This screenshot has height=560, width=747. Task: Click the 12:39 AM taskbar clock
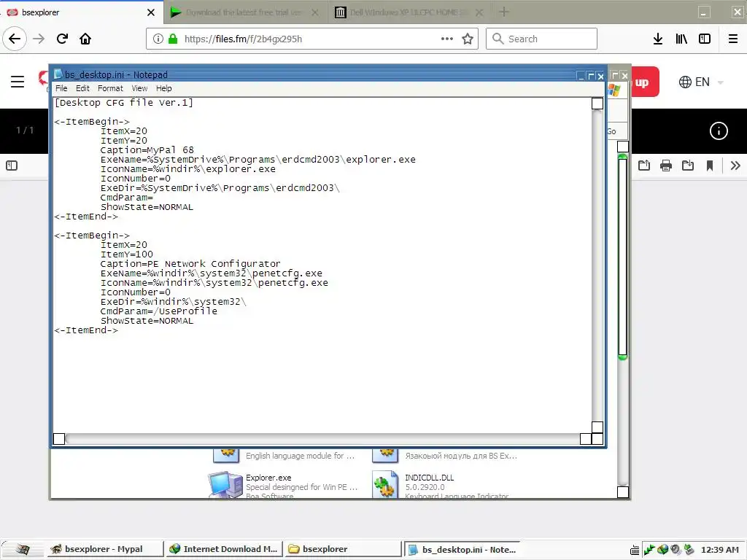pyautogui.click(x=719, y=550)
